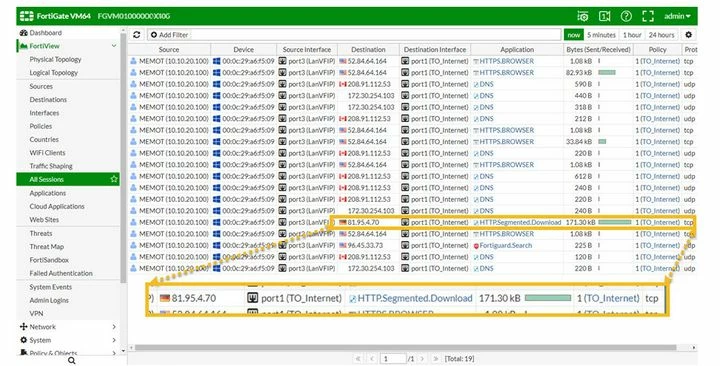Select the 5 minutes time range
This screenshot has height=366, width=720.
tap(601, 35)
